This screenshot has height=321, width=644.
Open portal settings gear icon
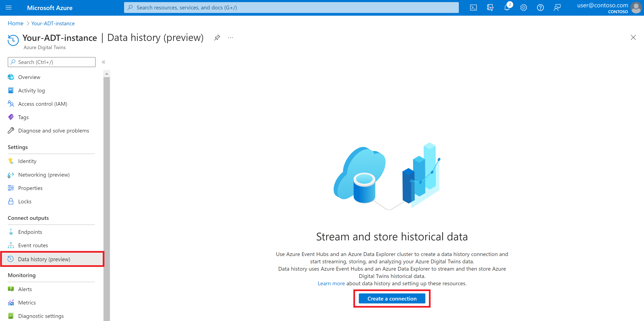523,8
